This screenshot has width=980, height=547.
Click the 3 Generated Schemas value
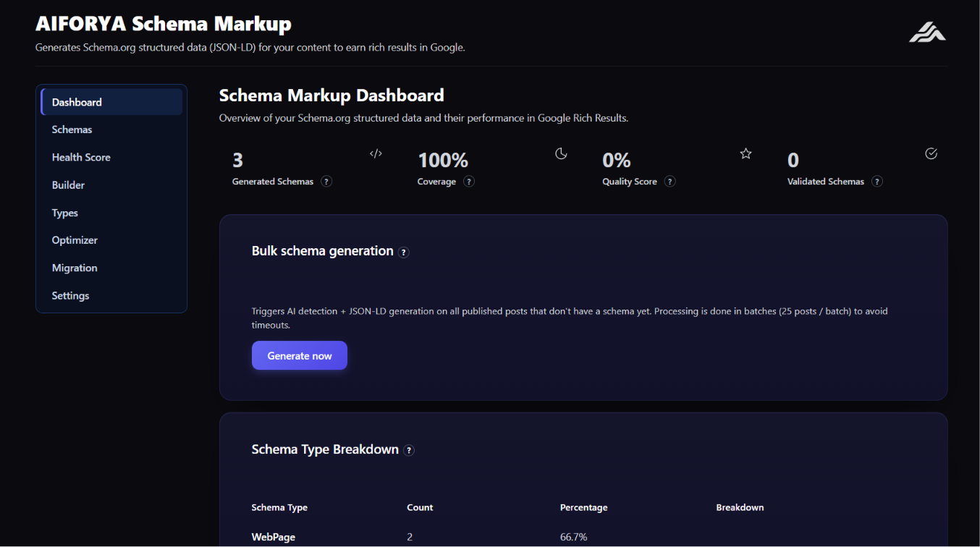click(x=237, y=160)
